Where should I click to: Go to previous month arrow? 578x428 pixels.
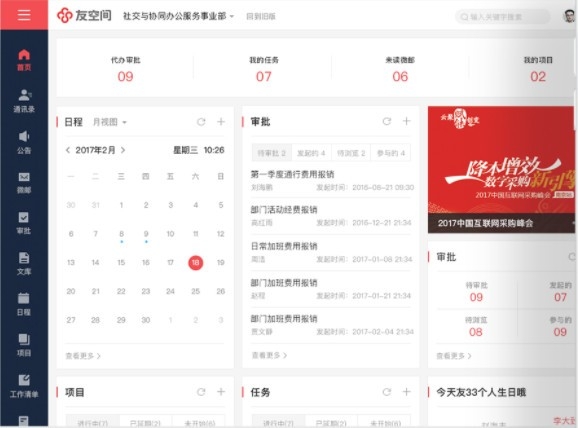(68, 150)
